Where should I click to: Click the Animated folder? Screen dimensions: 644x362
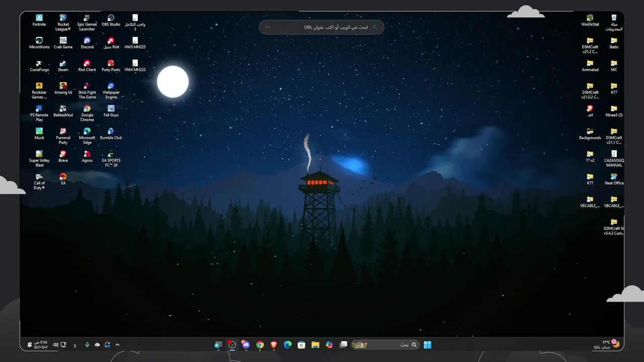[590, 66]
